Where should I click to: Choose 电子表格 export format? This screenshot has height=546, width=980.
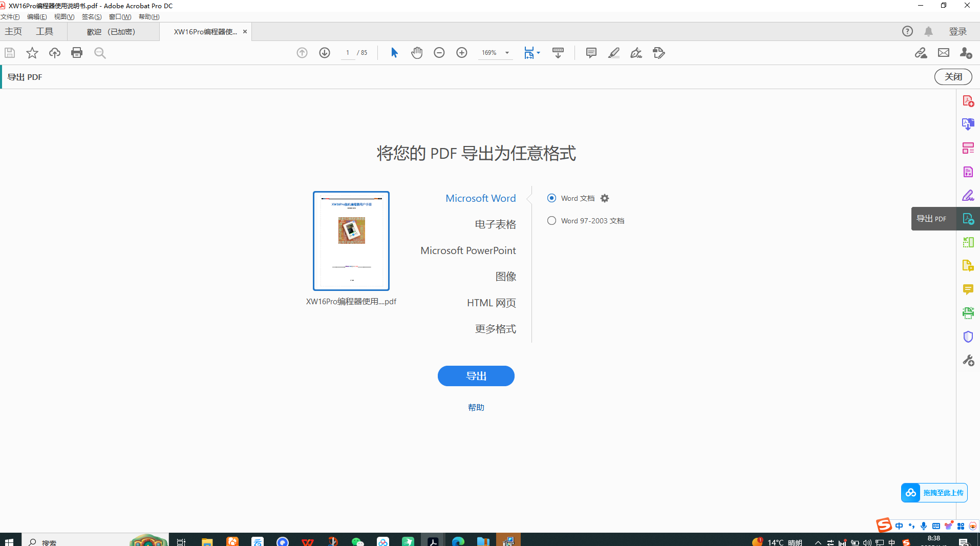point(496,224)
